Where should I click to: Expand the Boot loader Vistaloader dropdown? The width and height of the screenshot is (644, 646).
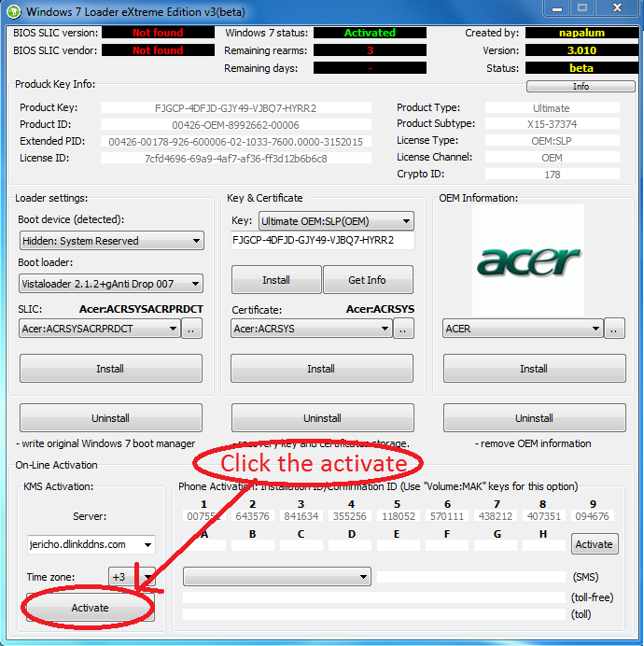(x=111, y=284)
